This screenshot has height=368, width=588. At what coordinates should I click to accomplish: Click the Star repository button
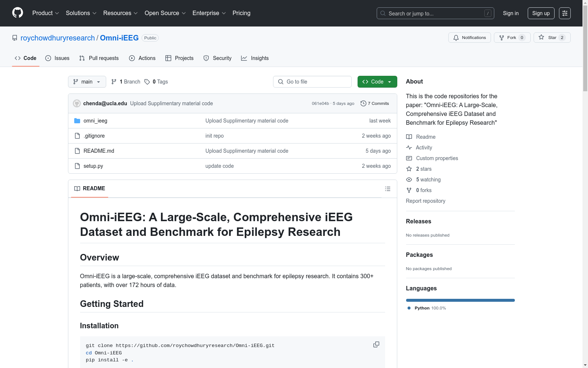(x=552, y=38)
